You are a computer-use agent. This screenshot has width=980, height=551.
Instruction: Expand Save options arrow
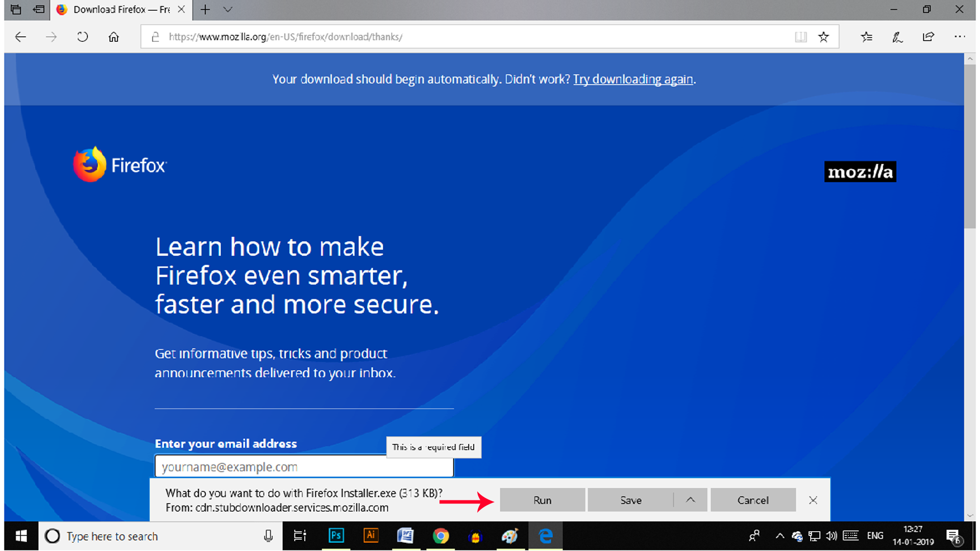[x=690, y=500]
